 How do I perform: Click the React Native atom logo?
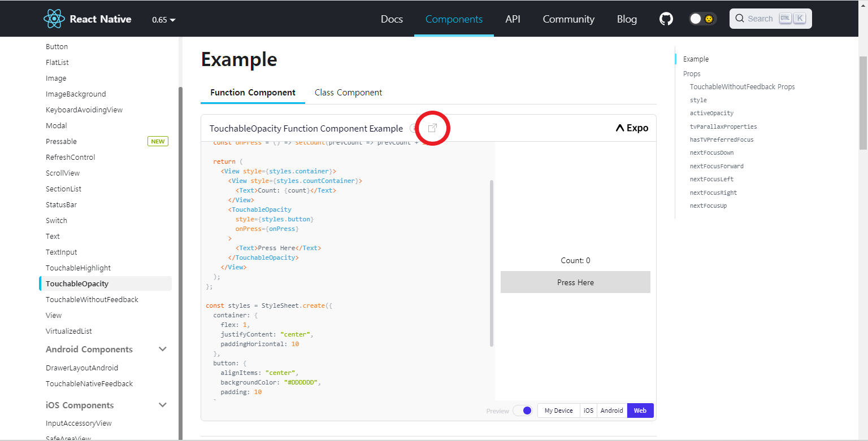coord(54,19)
